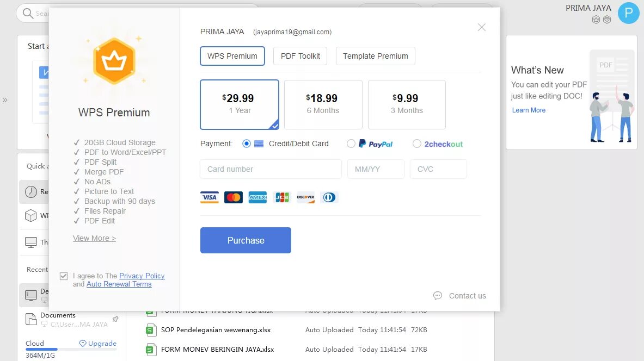Open SOP Pendelegasian wewenang.xlsx
The height and width of the screenshot is (361, 644).
[x=216, y=330]
